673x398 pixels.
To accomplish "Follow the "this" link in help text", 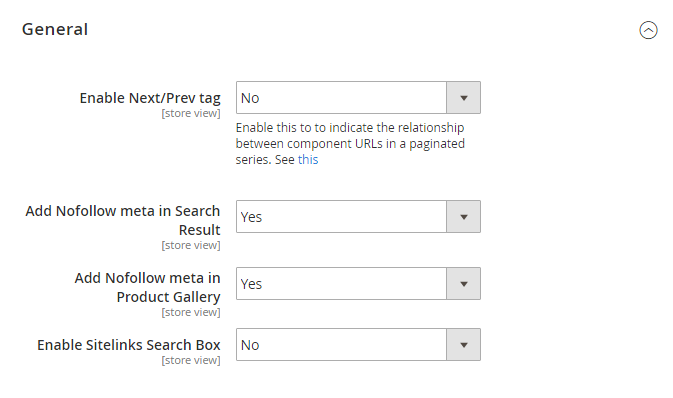I will click(x=308, y=160).
